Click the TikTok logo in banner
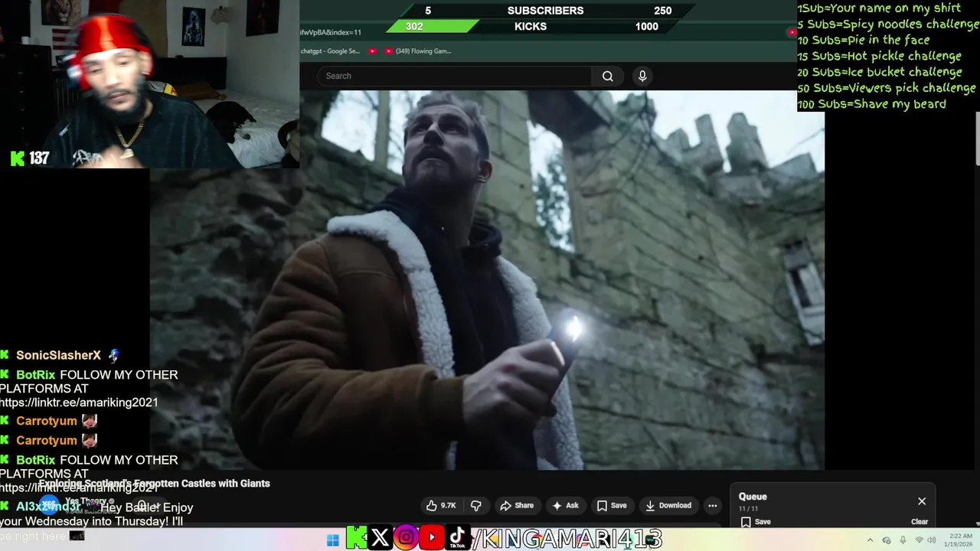The height and width of the screenshot is (551, 980). click(457, 538)
